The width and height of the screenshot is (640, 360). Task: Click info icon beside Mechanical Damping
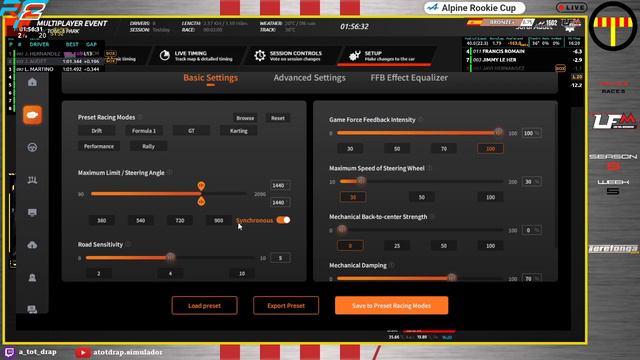click(392, 265)
